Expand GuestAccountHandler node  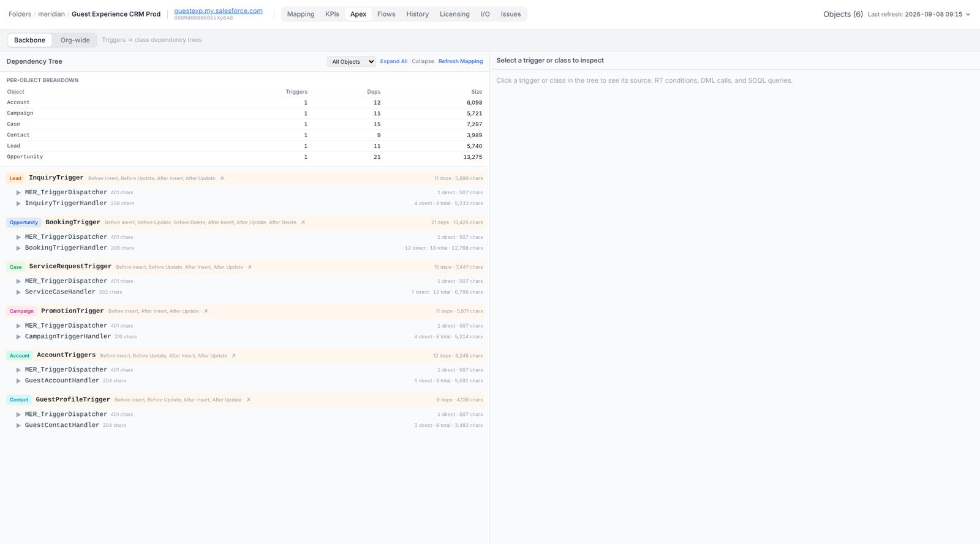click(18, 381)
